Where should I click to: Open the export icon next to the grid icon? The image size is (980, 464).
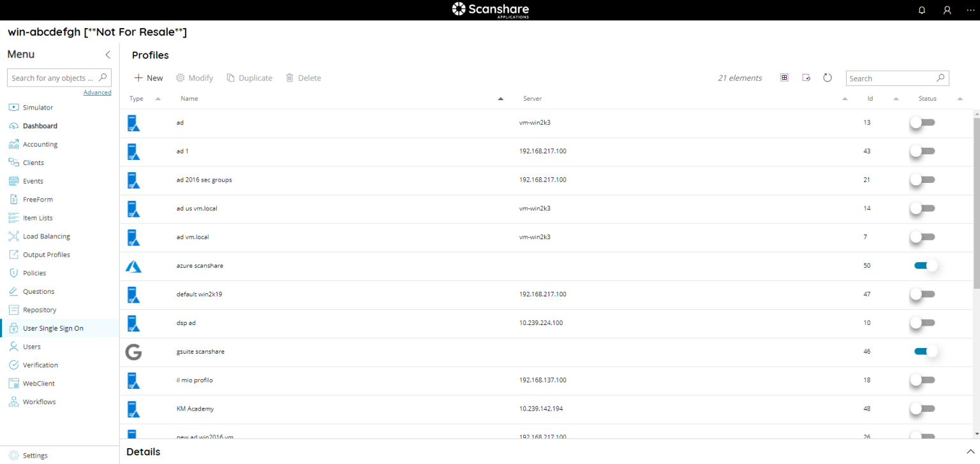click(806, 76)
